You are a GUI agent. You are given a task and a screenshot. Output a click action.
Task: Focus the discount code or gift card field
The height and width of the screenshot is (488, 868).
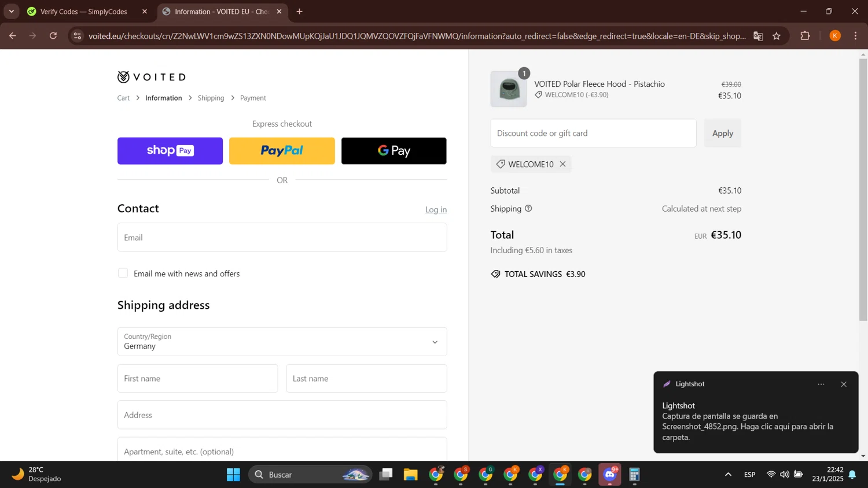point(593,133)
